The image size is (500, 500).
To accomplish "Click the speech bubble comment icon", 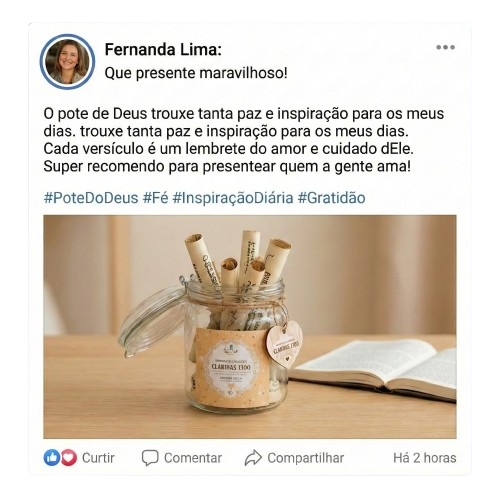I will coord(150,458).
